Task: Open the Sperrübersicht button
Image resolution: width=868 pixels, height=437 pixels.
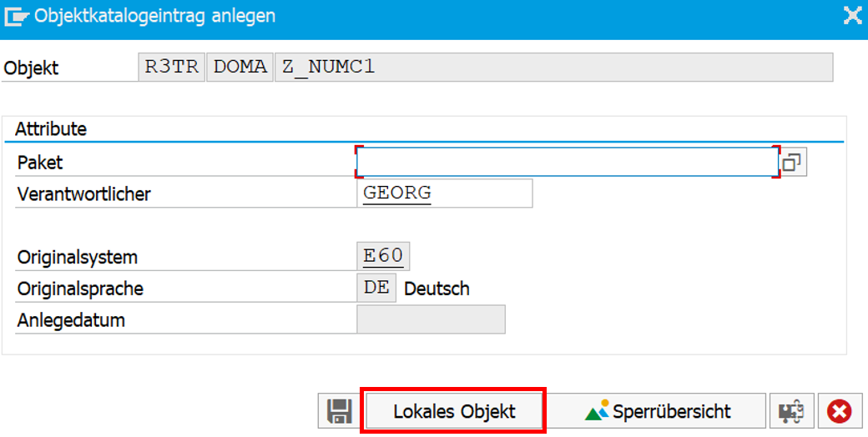Action: point(657,411)
